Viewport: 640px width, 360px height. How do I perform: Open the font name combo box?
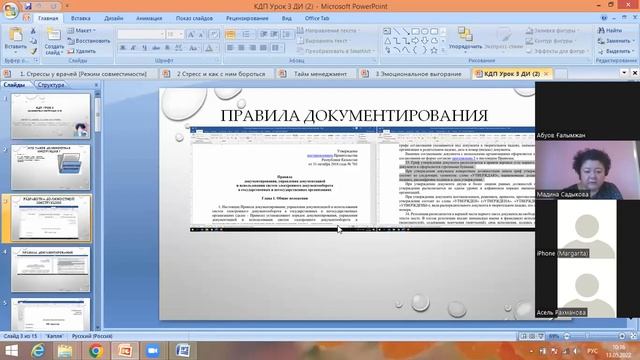coord(141,34)
